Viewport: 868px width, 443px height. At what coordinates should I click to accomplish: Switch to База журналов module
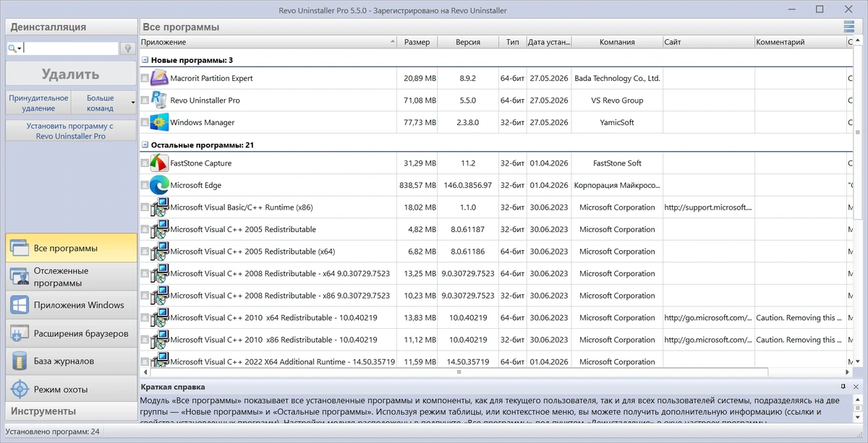[71, 361]
